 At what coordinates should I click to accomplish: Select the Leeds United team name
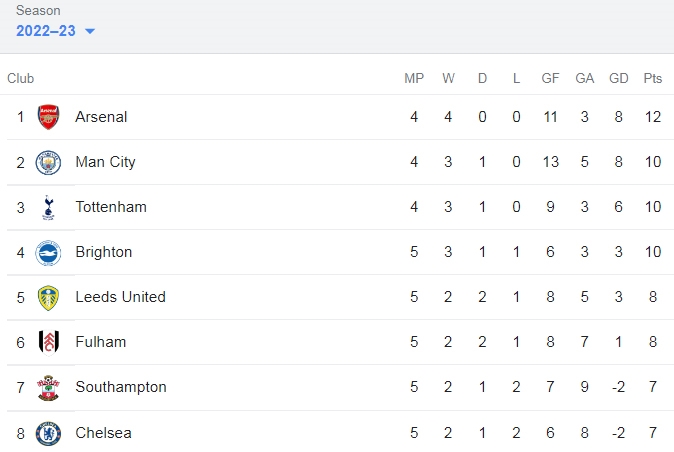coord(120,297)
